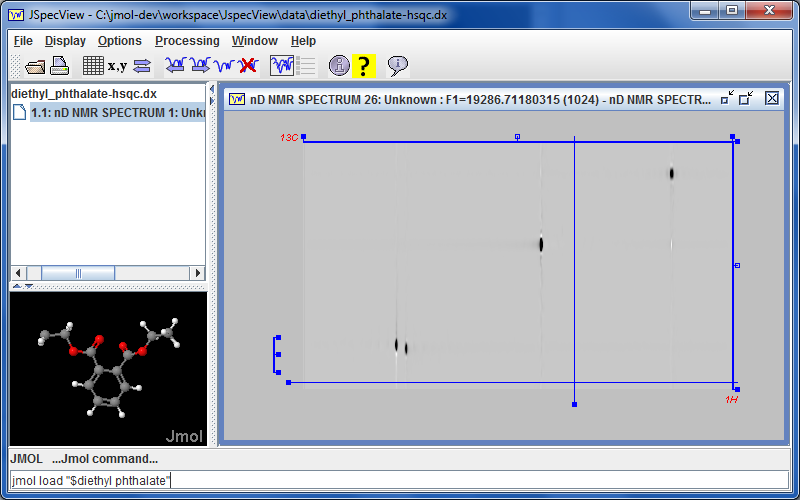The width and height of the screenshot is (800, 500).
Task: Open the Window menu
Action: tap(255, 41)
